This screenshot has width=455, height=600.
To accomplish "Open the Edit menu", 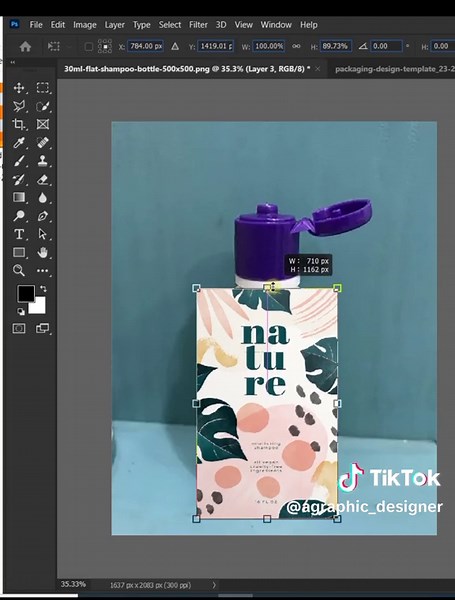I will click(x=58, y=25).
